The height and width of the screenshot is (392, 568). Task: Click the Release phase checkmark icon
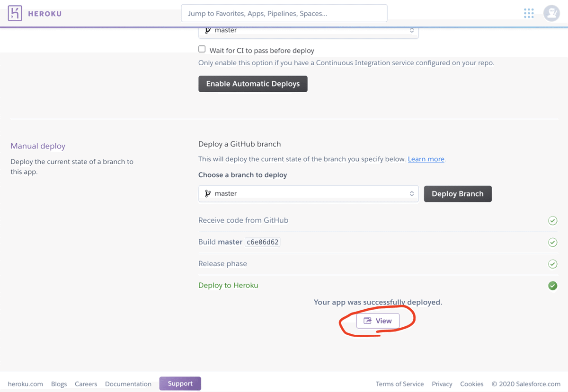pyautogui.click(x=552, y=264)
